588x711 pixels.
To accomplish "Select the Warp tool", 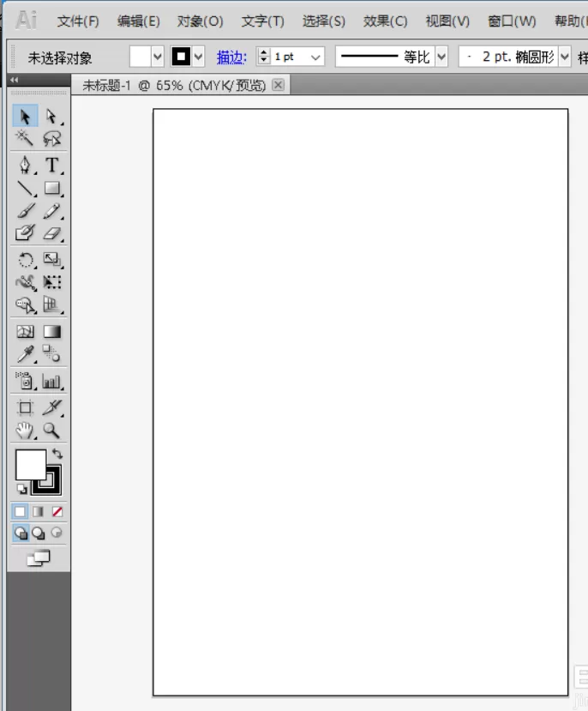I will [25, 282].
